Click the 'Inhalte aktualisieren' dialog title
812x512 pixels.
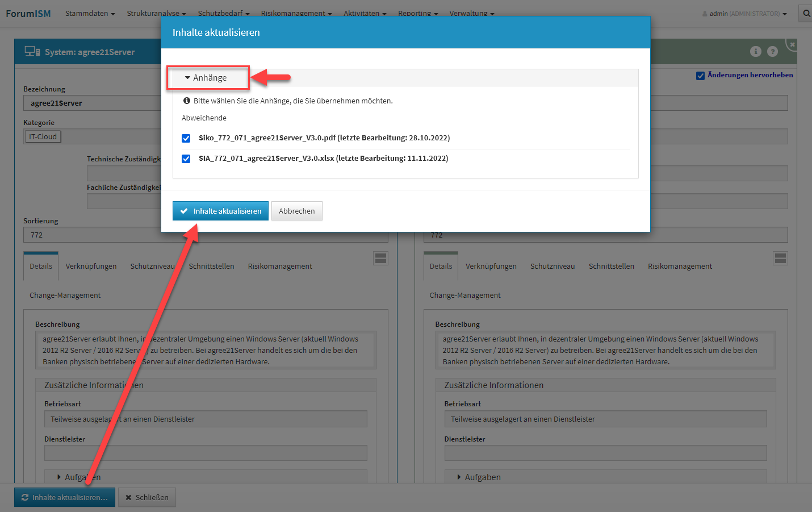[216, 32]
